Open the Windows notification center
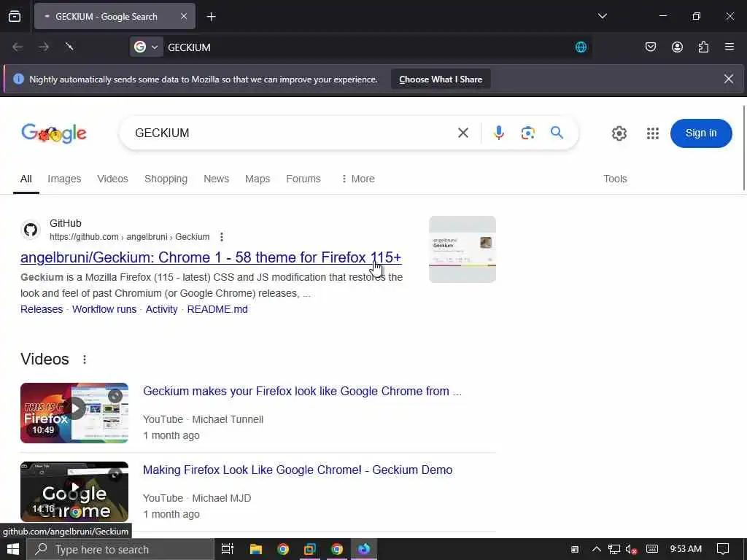The width and height of the screenshot is (747, 560). (x=723, y=549)
